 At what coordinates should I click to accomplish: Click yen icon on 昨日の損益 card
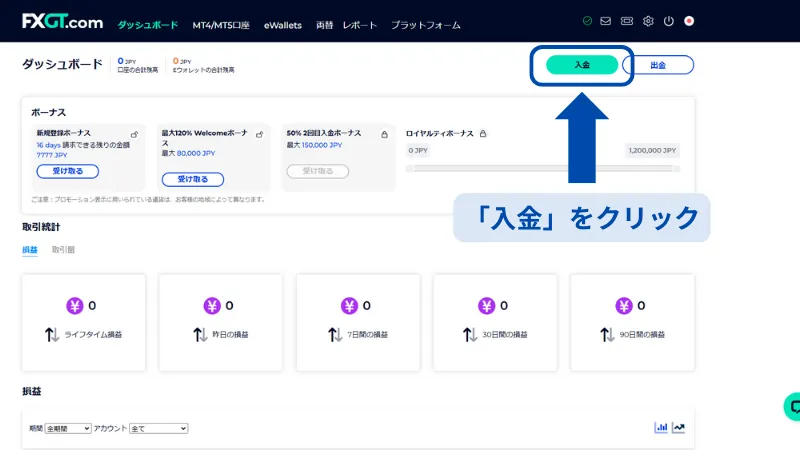212,306
